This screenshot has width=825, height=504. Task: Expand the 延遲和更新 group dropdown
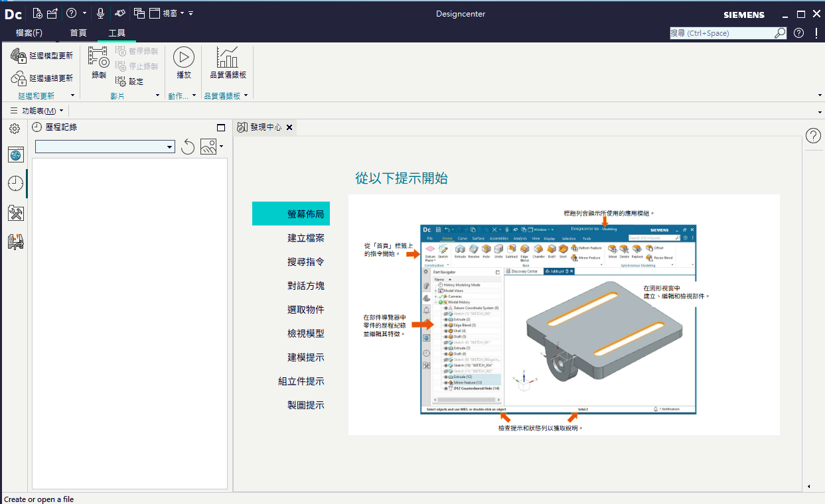pos(72,96)
